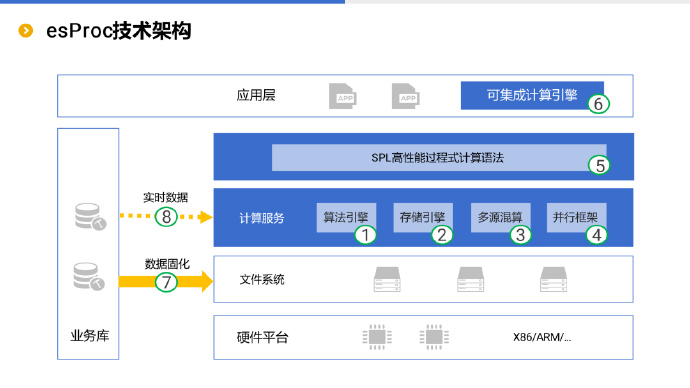Click the first CPU chip icon in 硬件平台
Viewport: 690px width, 388px height.
(x=377, y=337)
